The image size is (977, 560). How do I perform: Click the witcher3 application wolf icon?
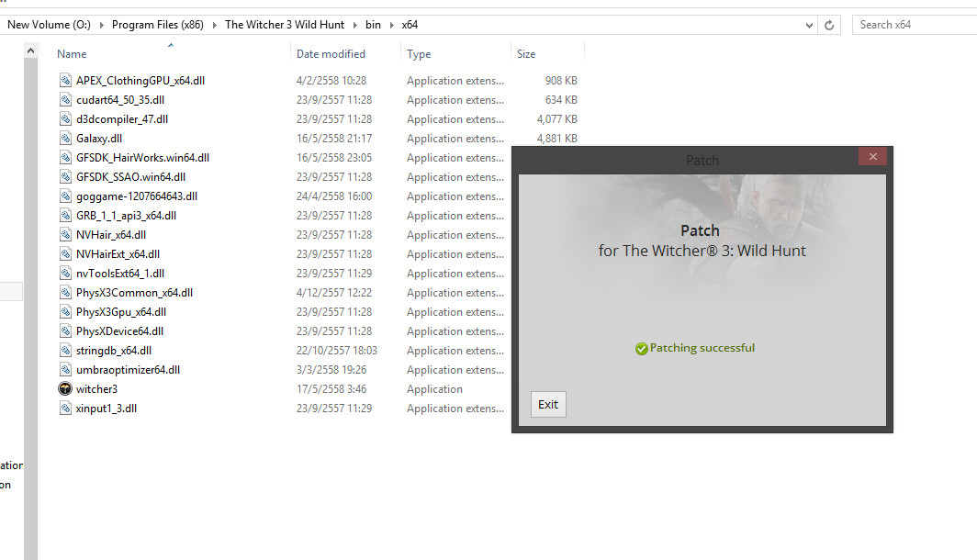pyautogui.click(x=65, y=389)
